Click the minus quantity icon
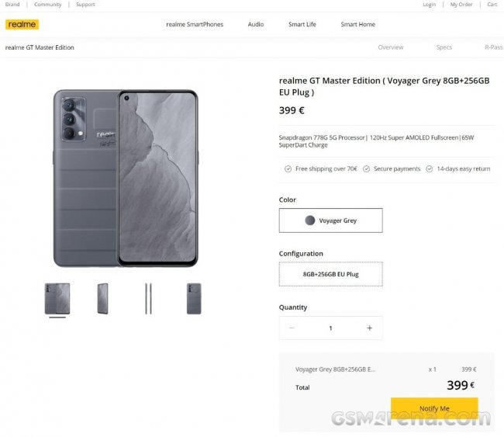 coord(292,328)
